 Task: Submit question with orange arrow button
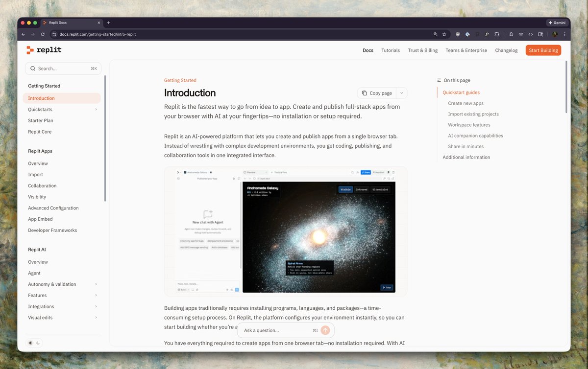pos(325,330)
